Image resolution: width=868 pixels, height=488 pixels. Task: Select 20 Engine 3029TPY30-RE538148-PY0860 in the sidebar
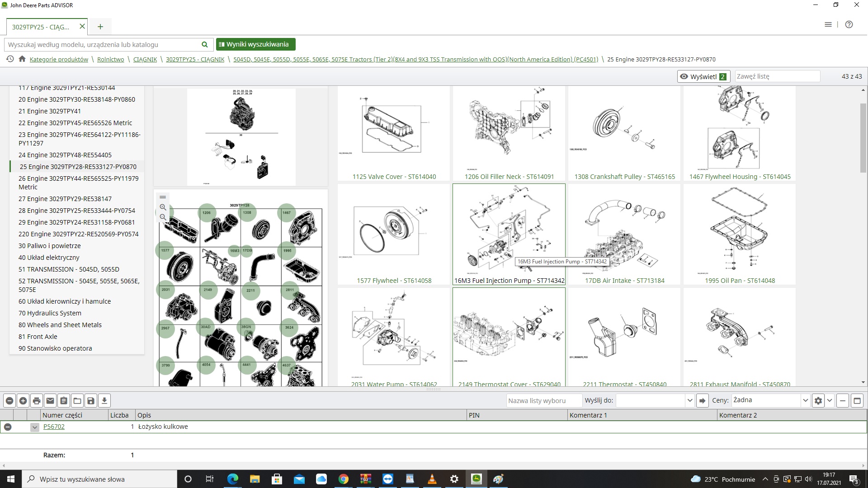click(77, 99)
